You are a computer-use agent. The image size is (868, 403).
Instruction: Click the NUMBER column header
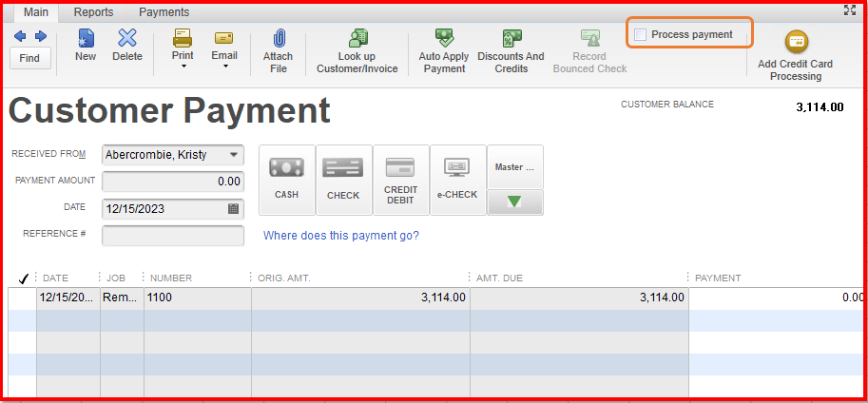[171, 278]
